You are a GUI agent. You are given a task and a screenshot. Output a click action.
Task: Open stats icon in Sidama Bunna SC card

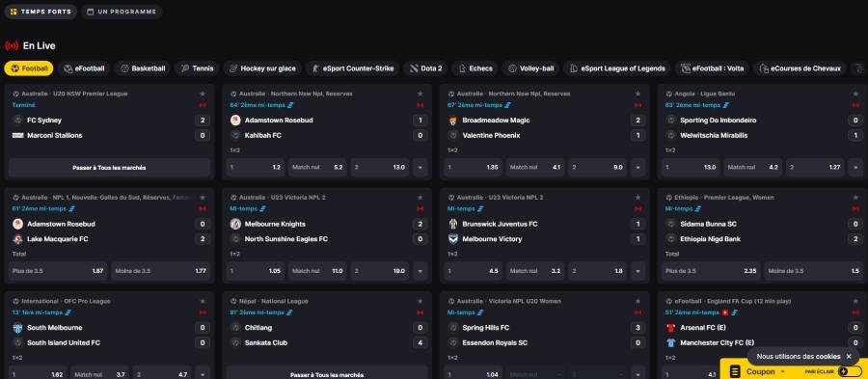[698, 208]
